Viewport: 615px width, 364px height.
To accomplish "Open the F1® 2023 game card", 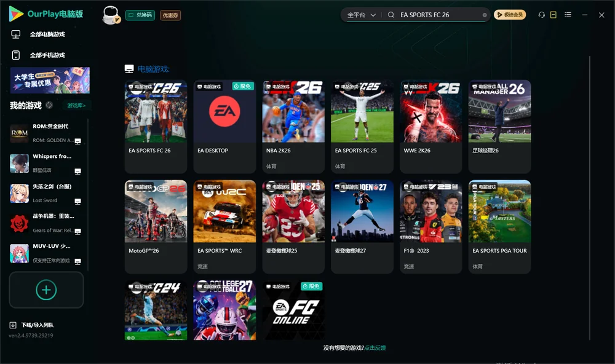I will pos(430,227).
